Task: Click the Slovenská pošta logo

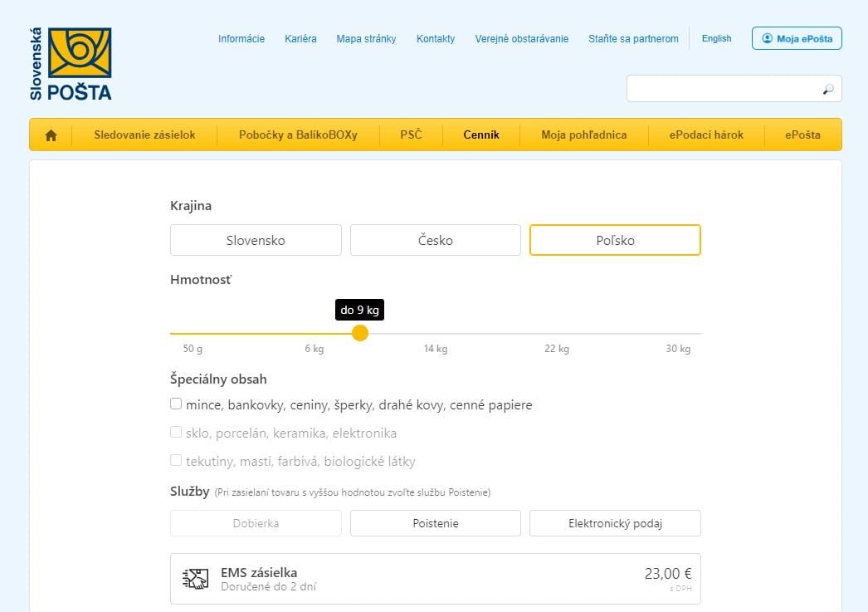Action: [71, 64]
